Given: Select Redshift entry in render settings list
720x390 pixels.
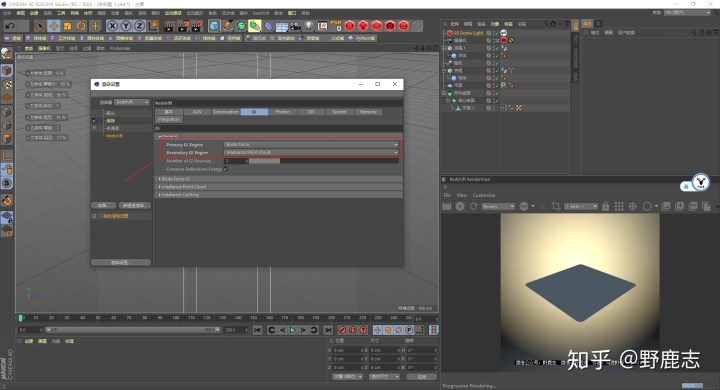Looking at the screenshot, I should [x=115, y=136].
